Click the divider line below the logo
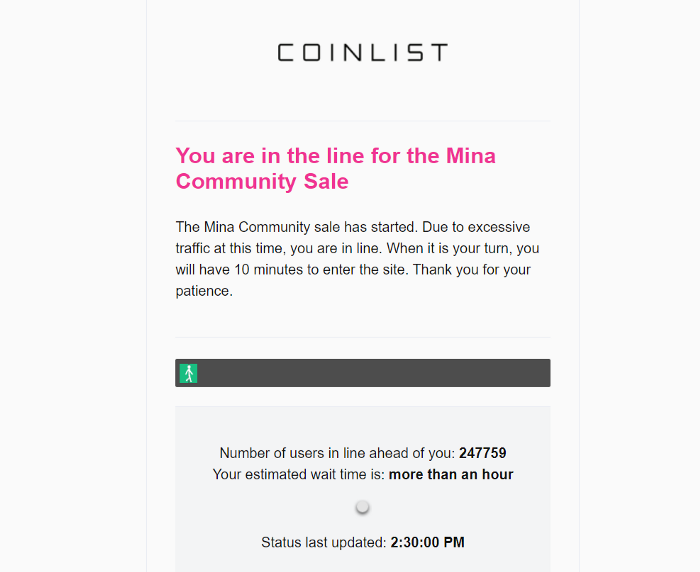Viewport: 700px width, 572px height. 362,121
